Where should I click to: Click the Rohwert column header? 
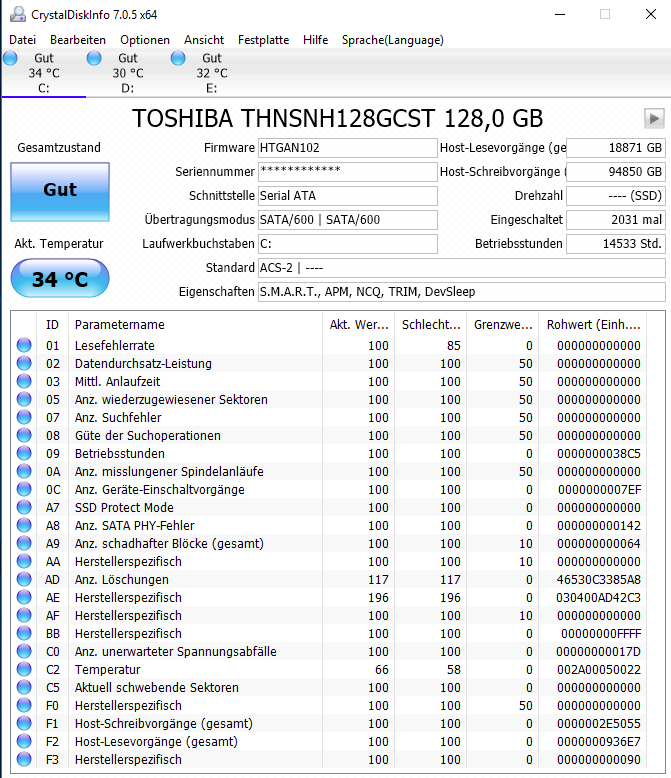pos(593,324)
